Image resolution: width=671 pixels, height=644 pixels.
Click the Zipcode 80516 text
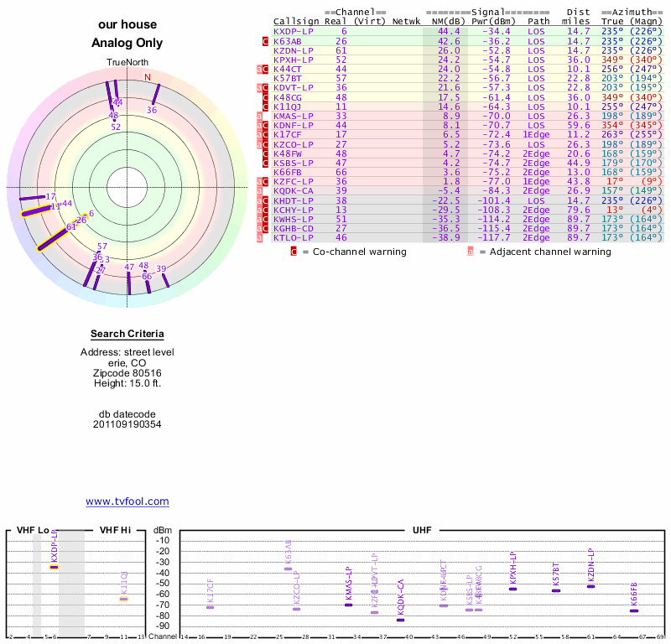[127, 373]
